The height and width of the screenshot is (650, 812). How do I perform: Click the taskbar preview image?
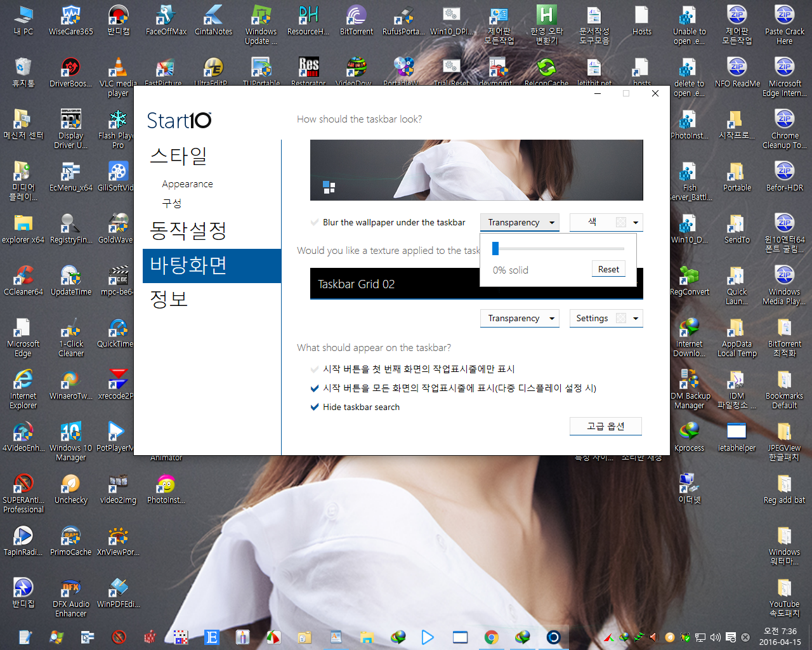(x=476, y=170)
